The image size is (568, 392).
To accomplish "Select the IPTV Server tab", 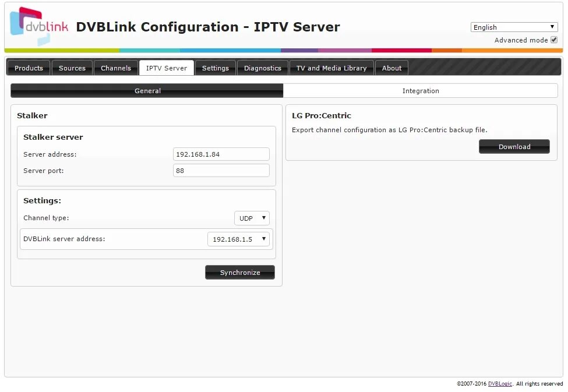I will [167, 68].
